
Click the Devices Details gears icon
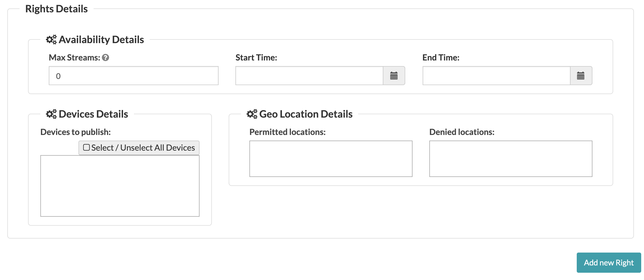click(x=51, y=114)
